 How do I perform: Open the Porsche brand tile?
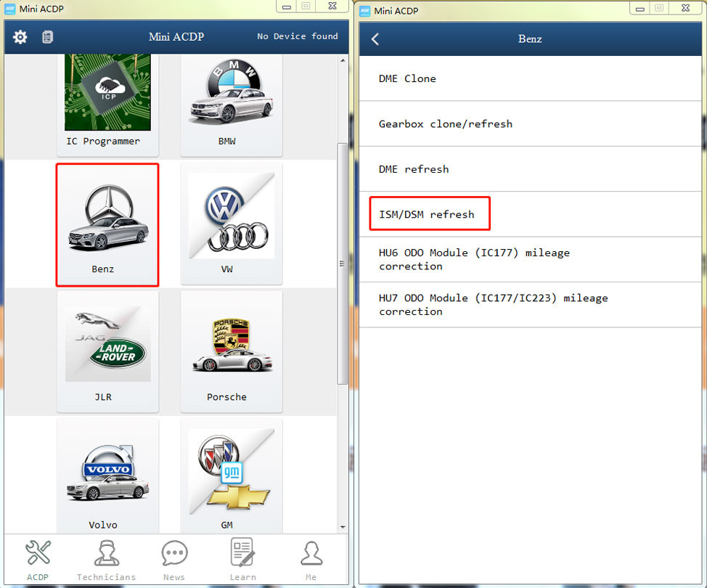231,352
